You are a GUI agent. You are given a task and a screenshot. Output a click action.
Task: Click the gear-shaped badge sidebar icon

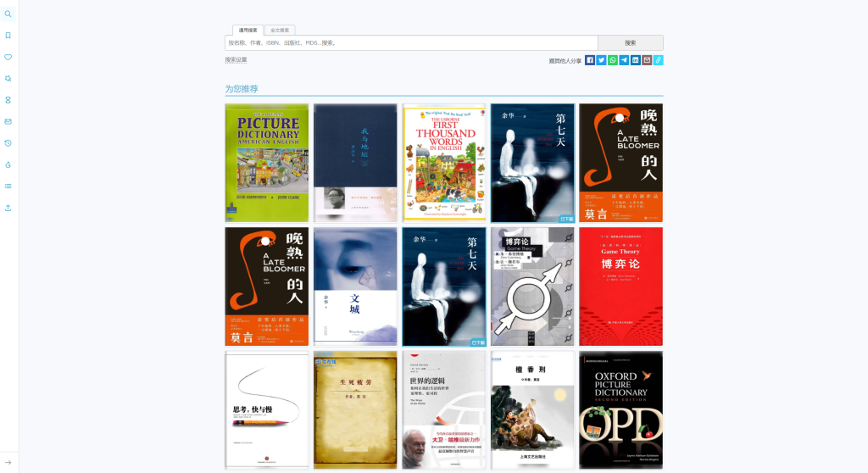[8, 79]
